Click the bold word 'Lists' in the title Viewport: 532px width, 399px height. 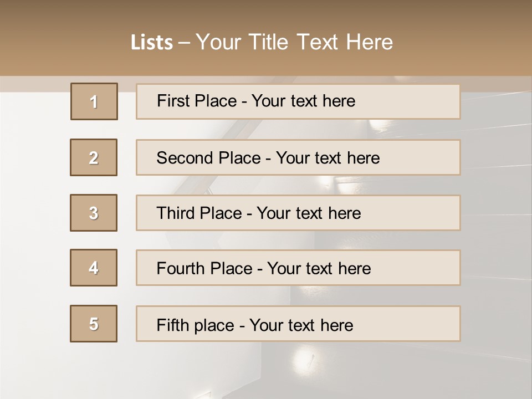[152, 43]
